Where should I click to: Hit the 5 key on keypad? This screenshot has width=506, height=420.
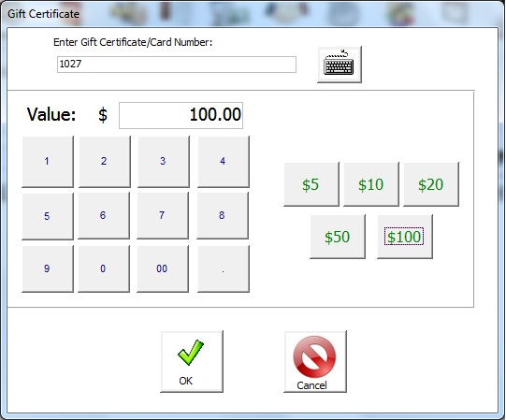48,216
